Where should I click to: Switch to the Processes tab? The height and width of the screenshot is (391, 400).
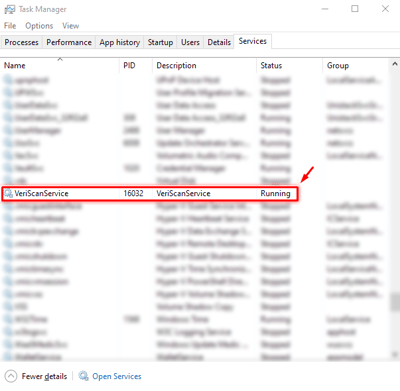(x=21, y=42)
